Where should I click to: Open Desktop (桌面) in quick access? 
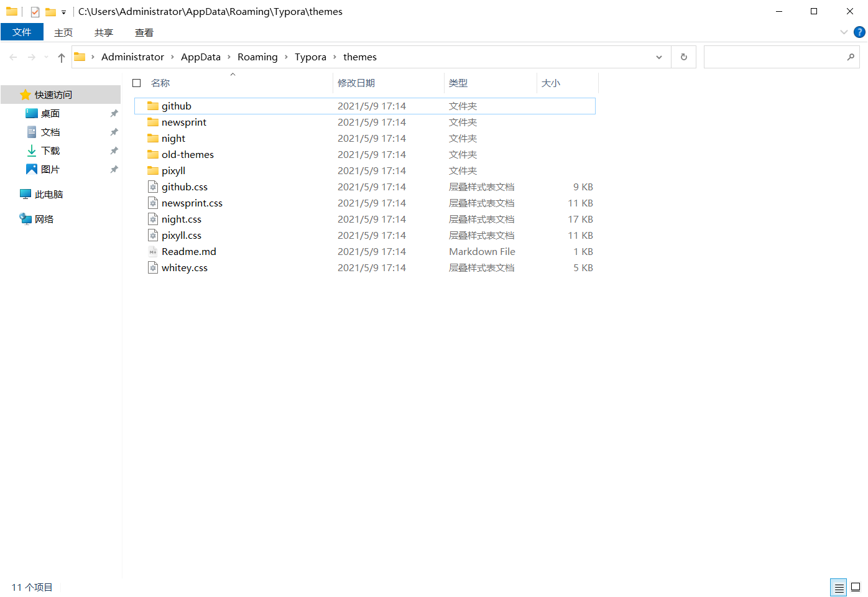[x=50, y=113]
